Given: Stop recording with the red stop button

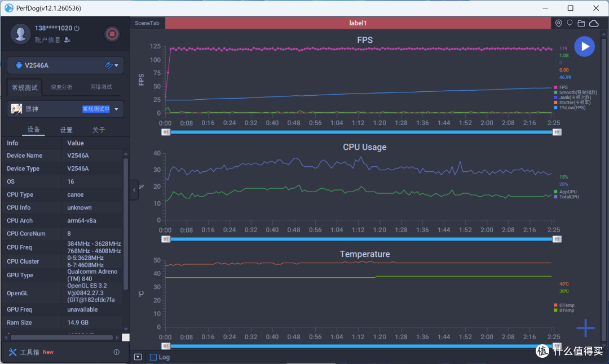Looking at the screenshot, I should (112, 34).
